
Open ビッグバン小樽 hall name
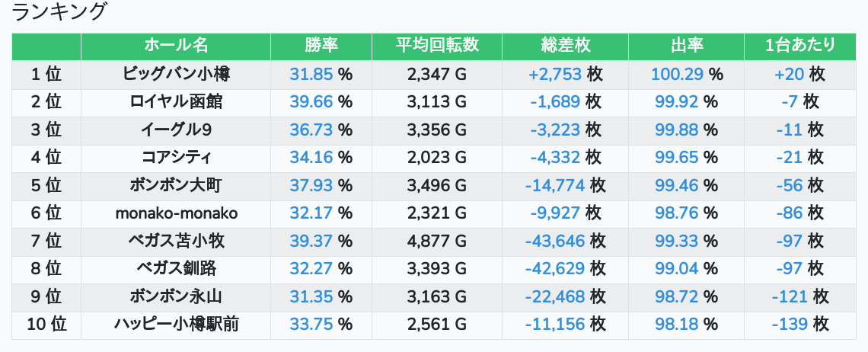pyautogui.click(x=176, y=74)
